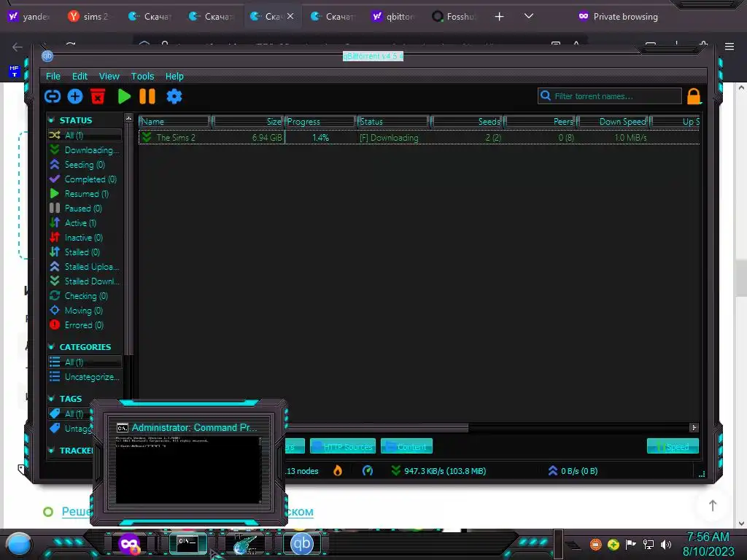Click the torrent list horizontal scrollbar
Viewport: 747px width, 560px height.
pyautogui.click(x=376, y=427)
